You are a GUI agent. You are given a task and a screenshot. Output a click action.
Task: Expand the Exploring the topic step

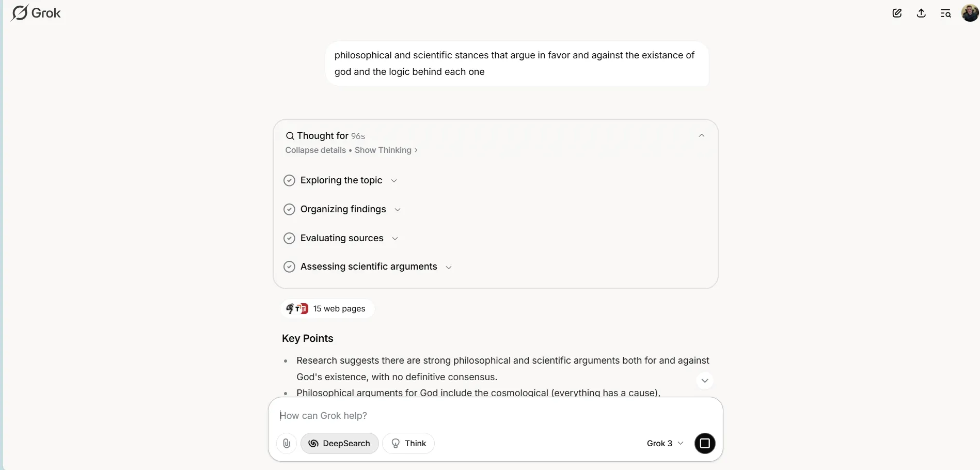[x=394, y=181]
